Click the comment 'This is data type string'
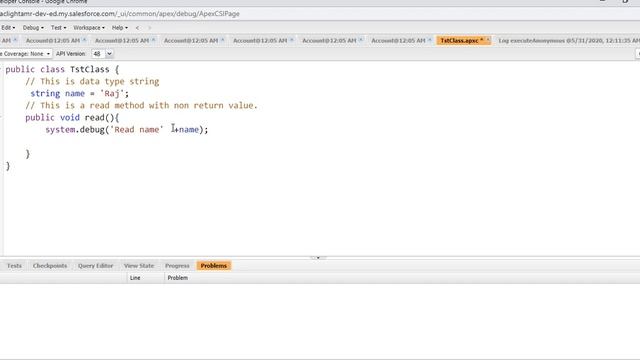 pos(92,82)
